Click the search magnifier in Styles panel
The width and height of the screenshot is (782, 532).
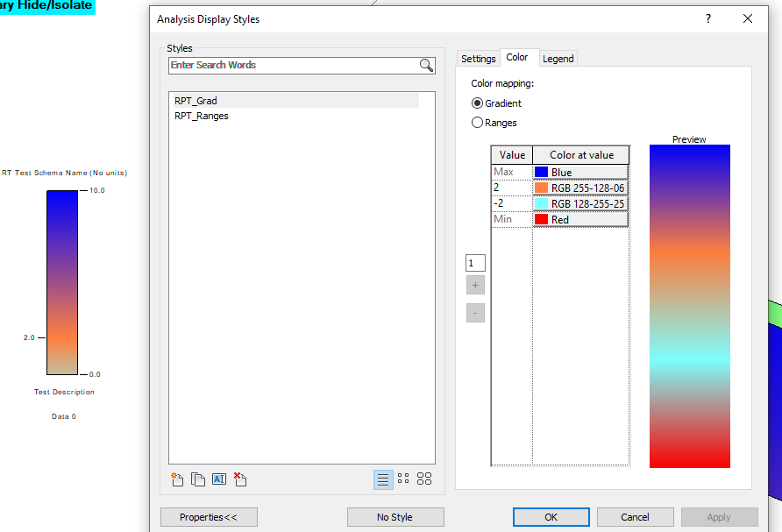pyautogui.click(x=427, y=65)
